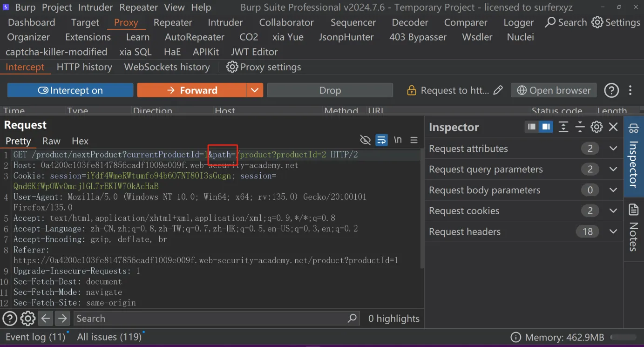The height and width of the screenshot is (347, 644).
Task: Toggle the Intercept on button
Action: (x=70, y=90)
